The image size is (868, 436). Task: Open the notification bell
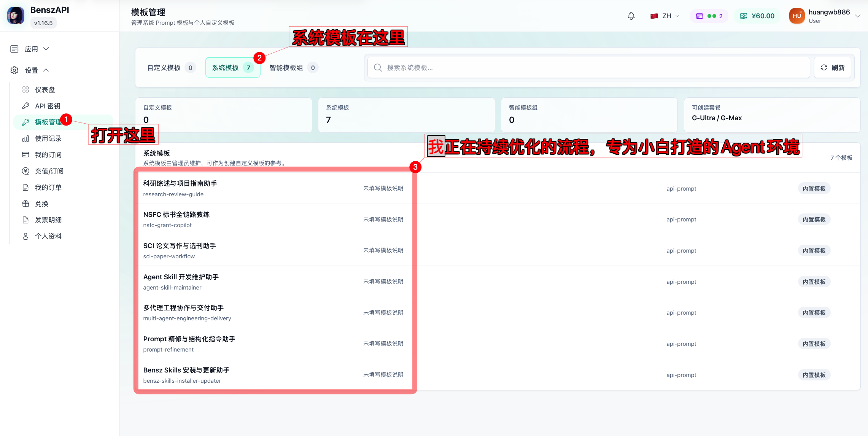pos(631,16)
